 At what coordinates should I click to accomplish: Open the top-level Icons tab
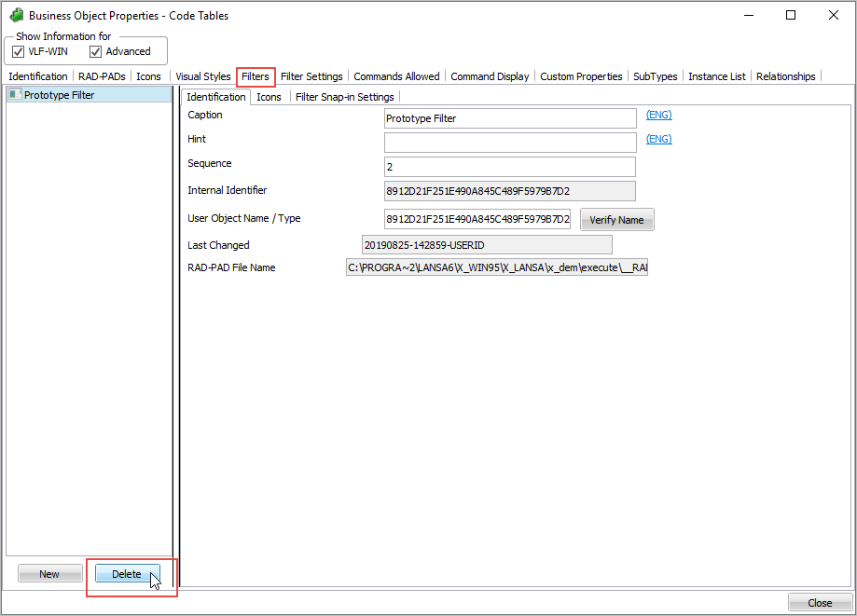coord(148,76)
